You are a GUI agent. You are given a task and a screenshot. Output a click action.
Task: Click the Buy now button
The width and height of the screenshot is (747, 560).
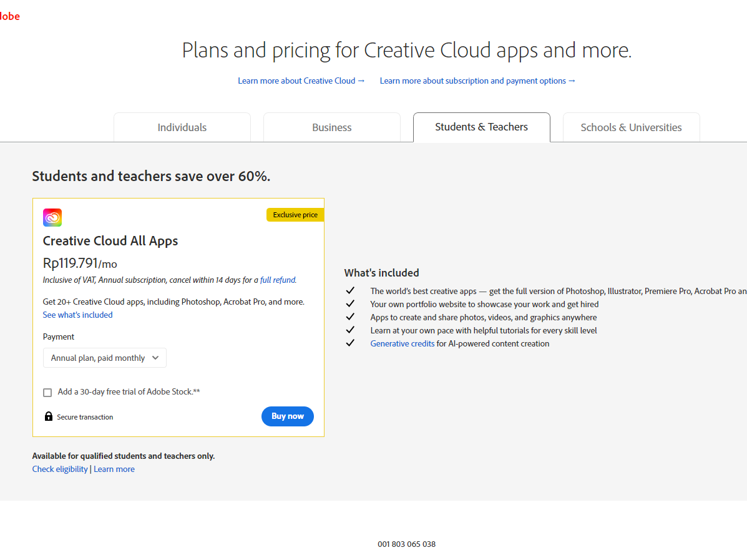[287, 416]
